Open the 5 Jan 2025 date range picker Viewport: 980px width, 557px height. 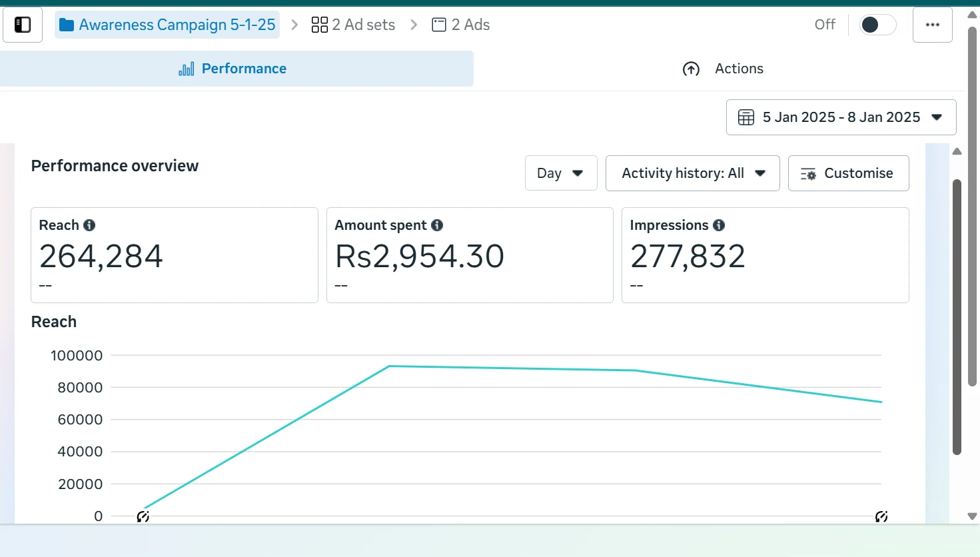pyautogui.click(x=841, y=117)
